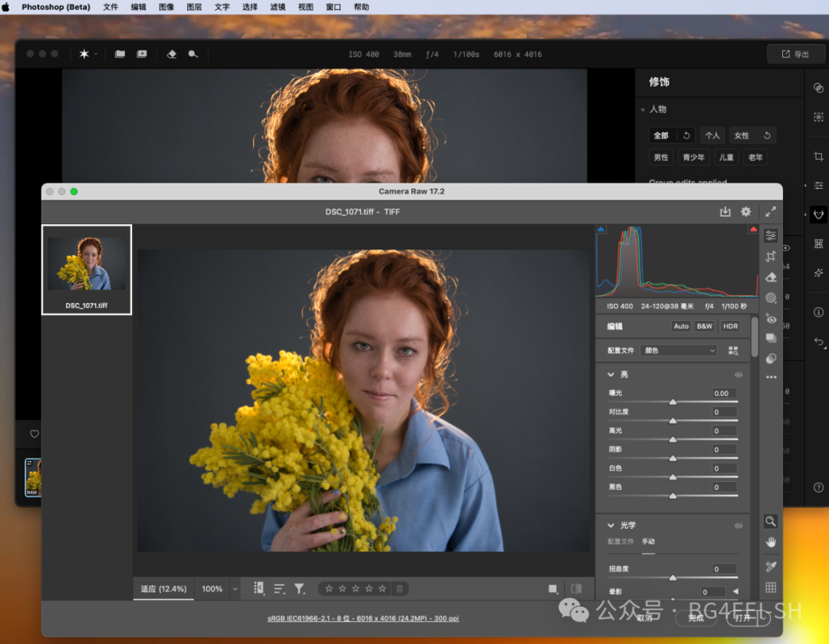Open the three-dot more options in Camera Raw
The height and width of the screenshot is (644, 829).
pos(771,377)
